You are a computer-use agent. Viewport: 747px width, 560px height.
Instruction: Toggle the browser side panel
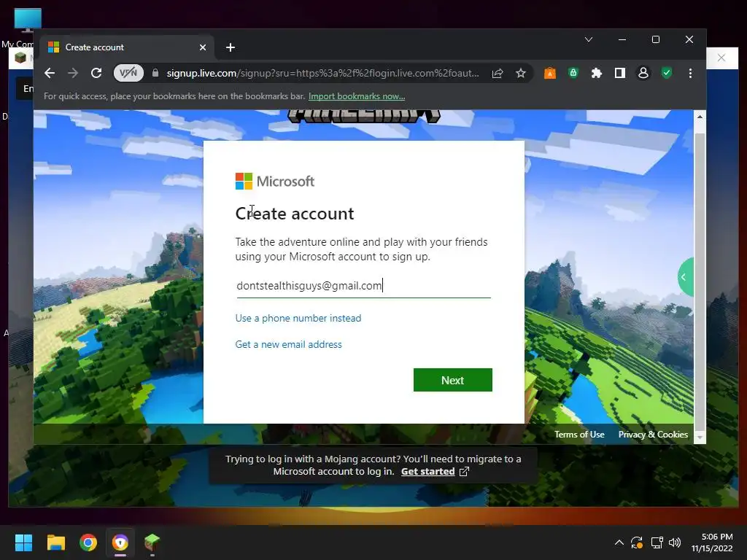620,73
